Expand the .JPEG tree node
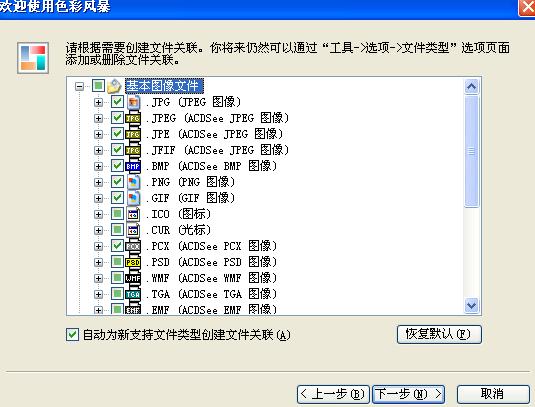The image size is (535, 407). tap(98, 118)
